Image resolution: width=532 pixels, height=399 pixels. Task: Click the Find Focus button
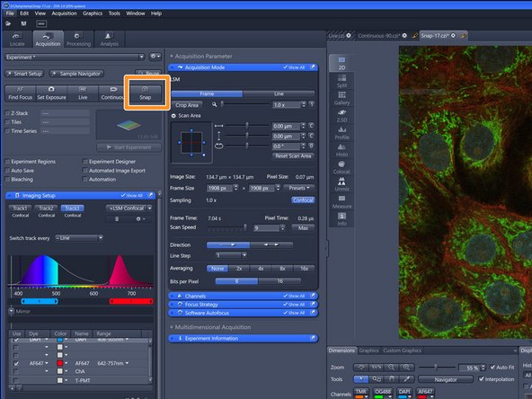[x=21, y=93]
